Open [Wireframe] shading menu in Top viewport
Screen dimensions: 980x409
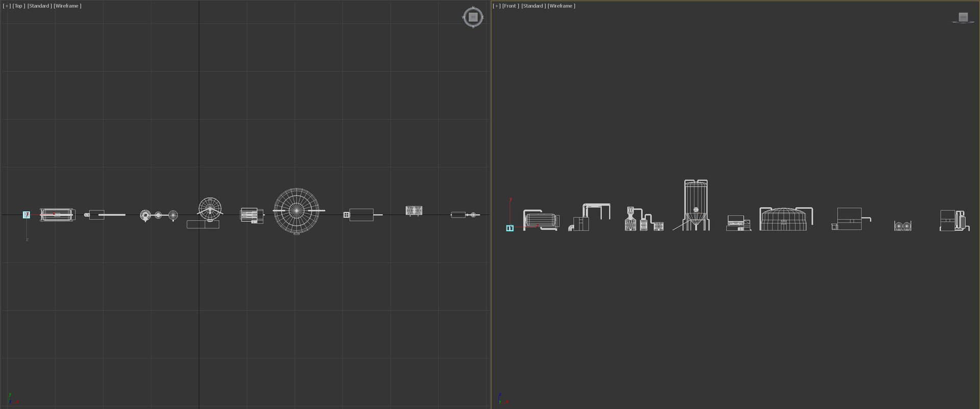point(67,6)
